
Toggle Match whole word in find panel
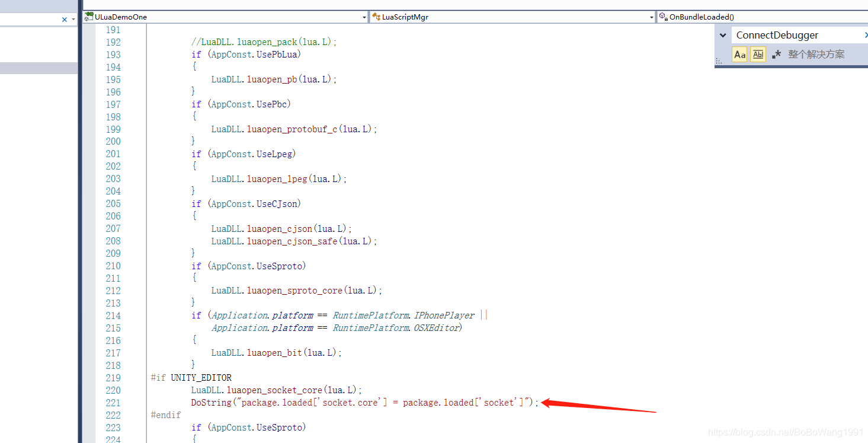tap(758, 55)
